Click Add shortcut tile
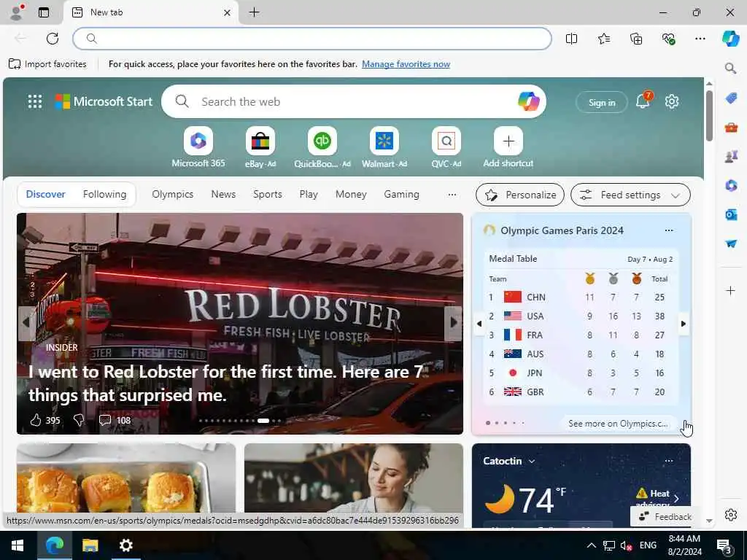Screen dimensions: 747x560 tap(508, 147)
